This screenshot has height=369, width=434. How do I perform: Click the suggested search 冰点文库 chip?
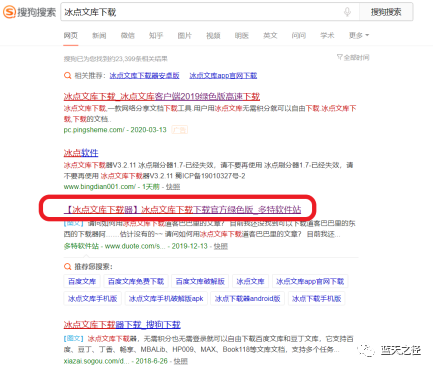250,281
